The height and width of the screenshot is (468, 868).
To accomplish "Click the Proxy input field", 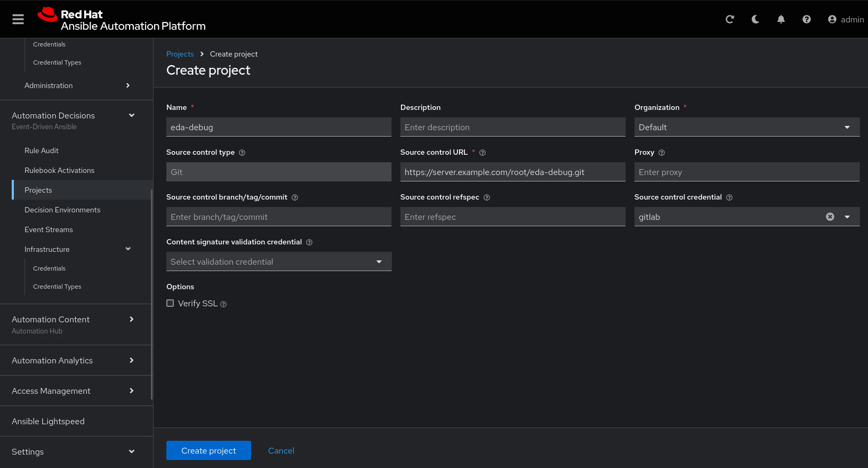I will point(747,172).
